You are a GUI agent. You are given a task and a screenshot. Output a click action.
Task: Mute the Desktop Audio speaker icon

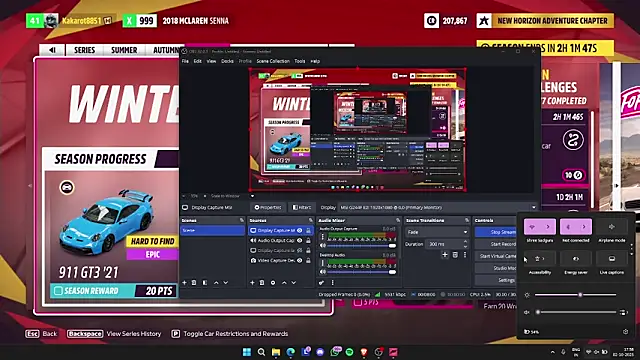[323, 272]
